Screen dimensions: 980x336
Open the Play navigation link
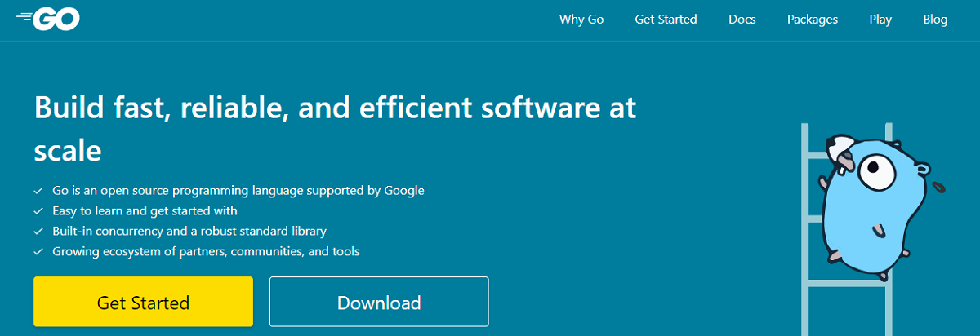pyautogui.click(x=880, y=20)
